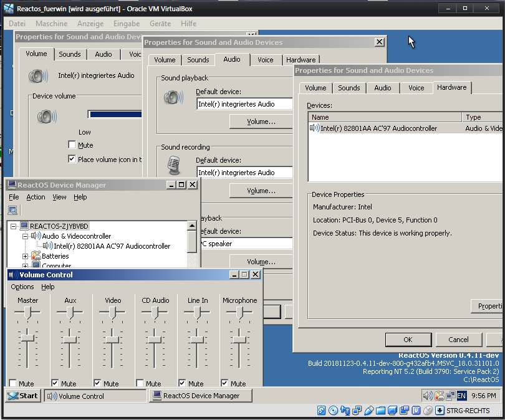Viewport: 505px width, 420px height.
Task: Click the speaker volume icon in ReactOS tray
Action: tap(428, 396)
